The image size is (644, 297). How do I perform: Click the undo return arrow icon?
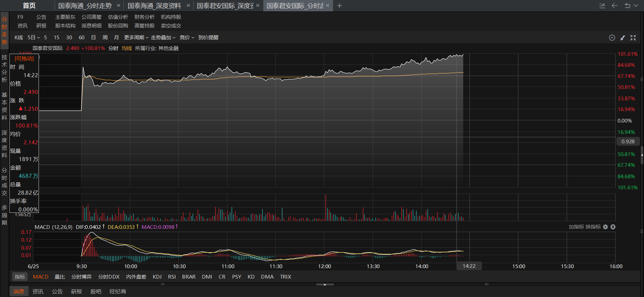click(x=627, y=6)
